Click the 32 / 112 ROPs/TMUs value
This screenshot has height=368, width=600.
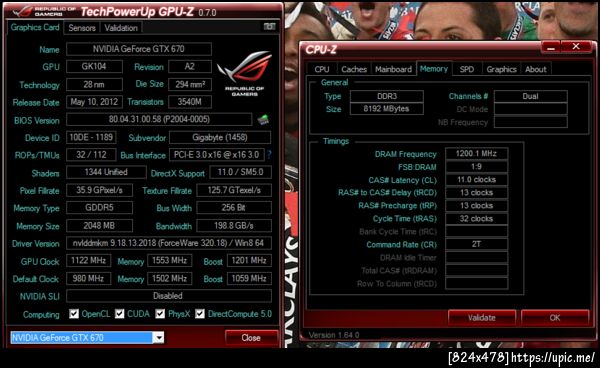click(91, 155)
